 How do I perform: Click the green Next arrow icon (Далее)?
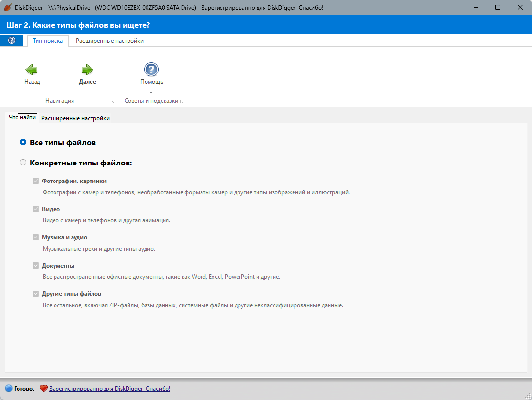(87, 70)
